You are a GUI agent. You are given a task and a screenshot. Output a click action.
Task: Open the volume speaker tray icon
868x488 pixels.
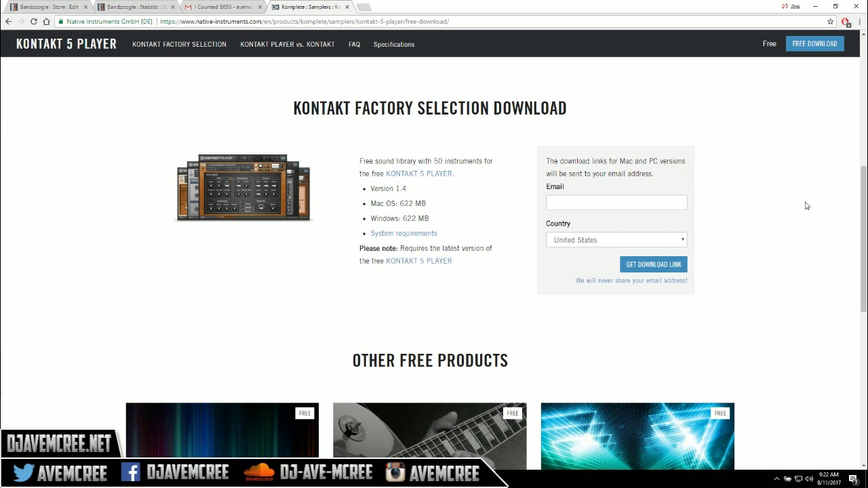809,479
